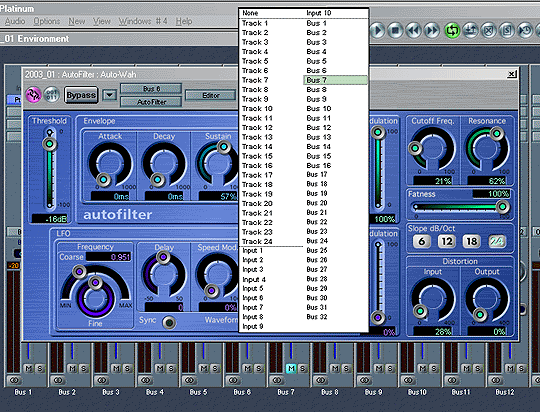Image resolution: width=540 pixels, height=412 pixels.
Task: Mute Bus 1 with its M button
Action: tap(29, 369)
